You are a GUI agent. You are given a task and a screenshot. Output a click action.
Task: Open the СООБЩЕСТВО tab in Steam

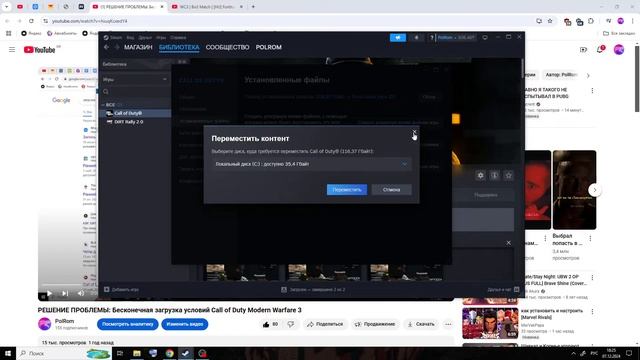coord(227,47)
